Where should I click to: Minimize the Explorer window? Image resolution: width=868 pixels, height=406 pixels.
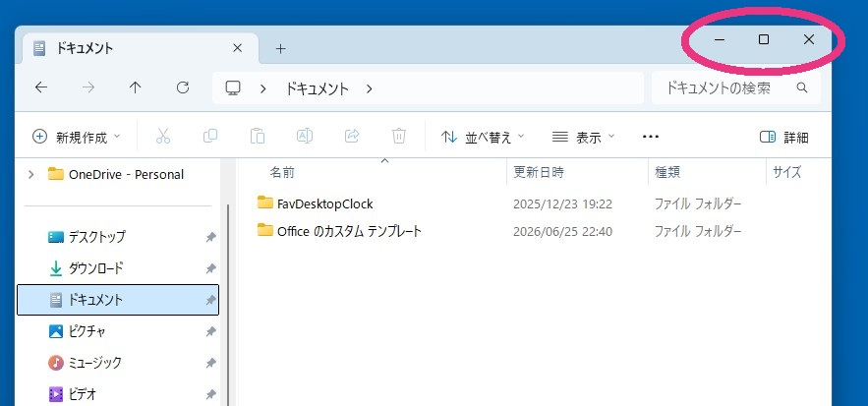point(720,40)
